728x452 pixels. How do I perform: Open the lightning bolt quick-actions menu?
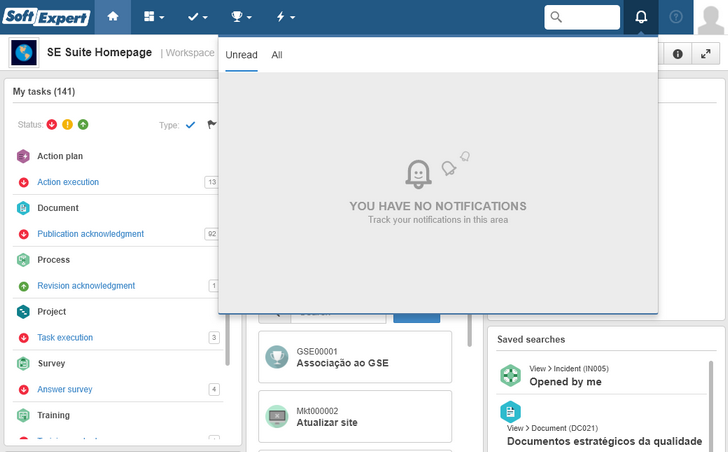[x=285, y=17]
